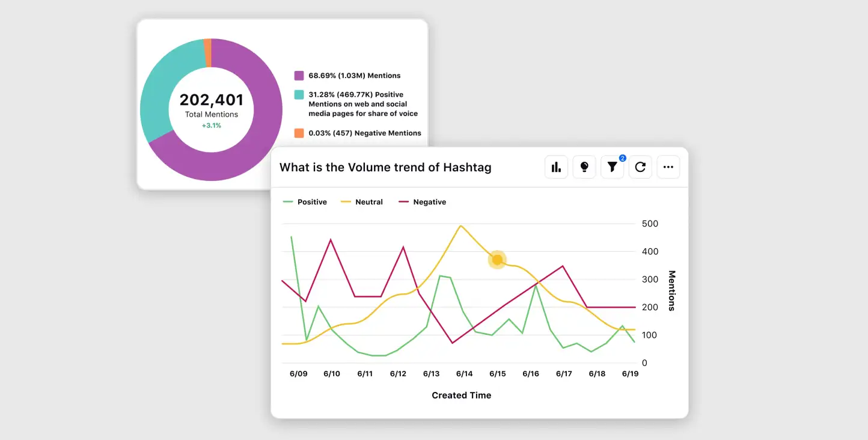
Task: Click the 202,401 Total Mentions counter
Action: tap(211, 100)
